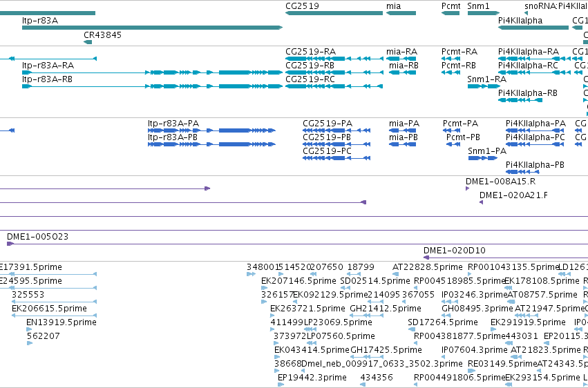Select EST EN13919.5prime

(29, 329)
